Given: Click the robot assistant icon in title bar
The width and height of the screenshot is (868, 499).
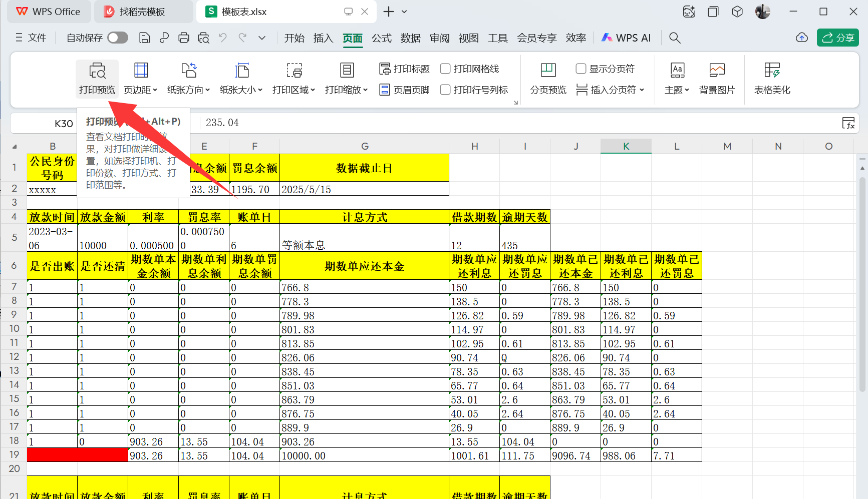Looking at the screenshot, I should click(x=689, y=12).
